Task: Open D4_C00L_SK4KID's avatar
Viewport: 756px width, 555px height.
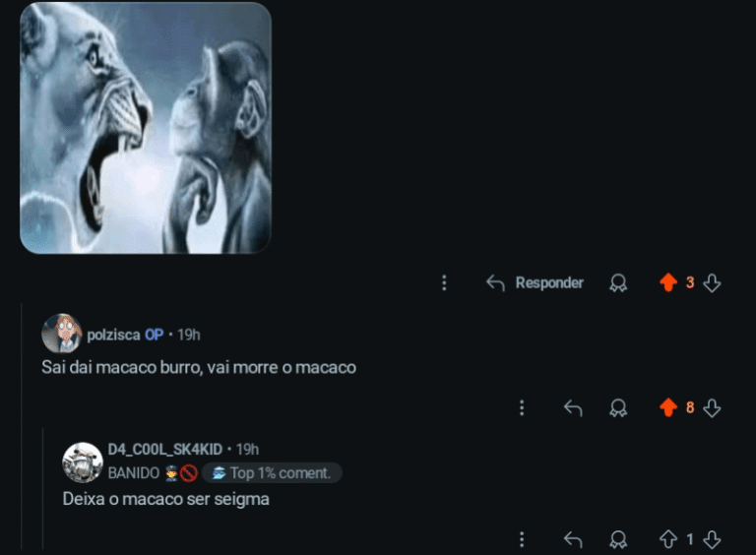Action: (x=83, y=462)
